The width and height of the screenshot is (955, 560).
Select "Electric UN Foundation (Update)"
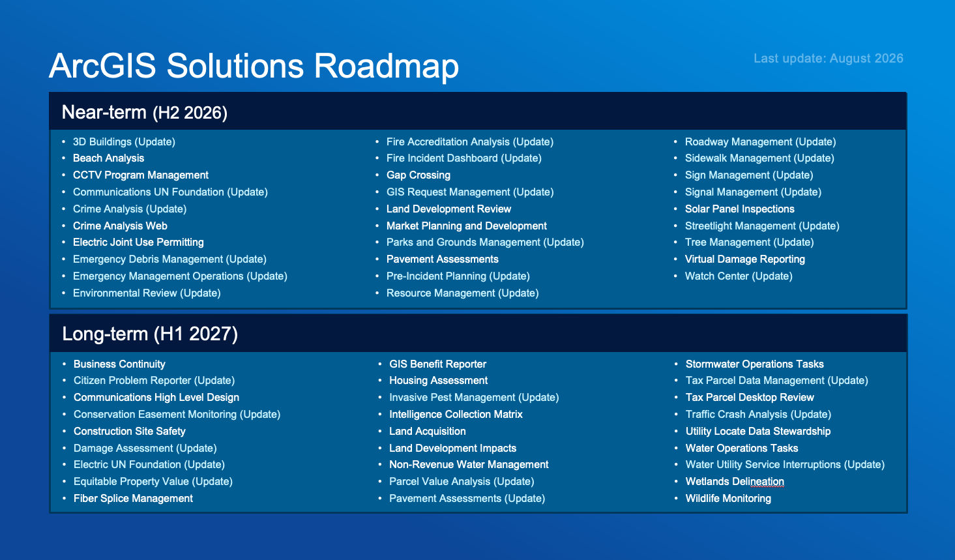point(149,465)
